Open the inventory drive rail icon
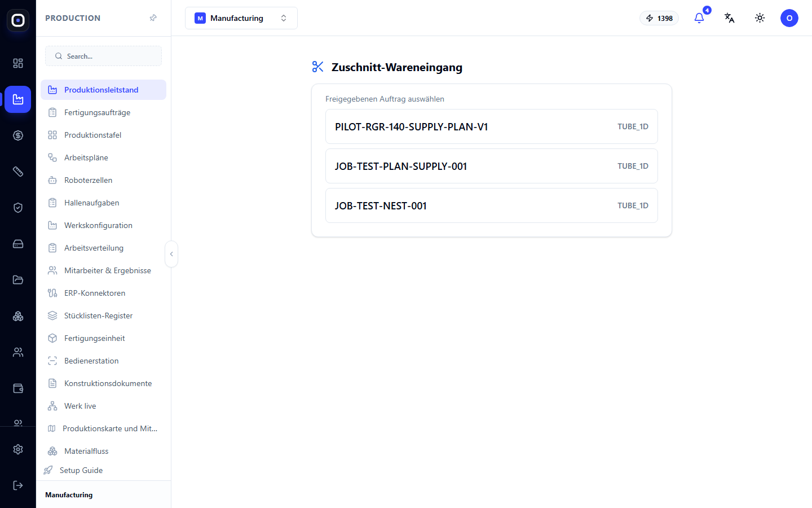 coord(18,244)
